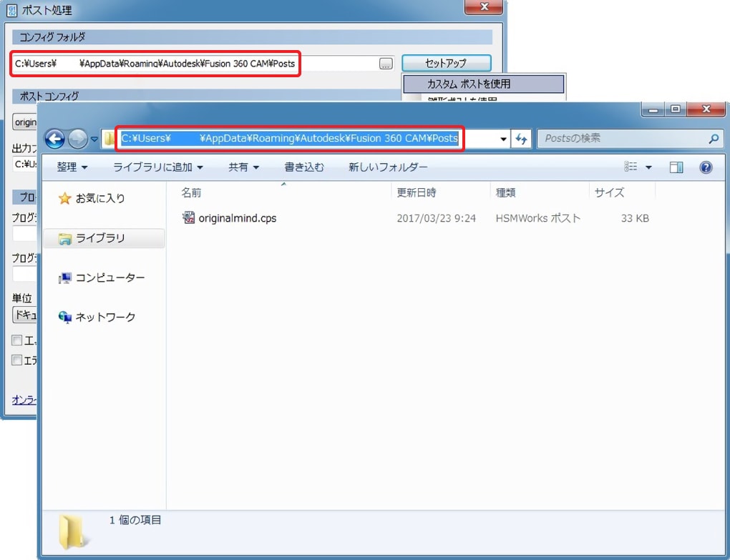Click the browse (...) button for config folder
This screenshot has width=730, height=560.
386,64
